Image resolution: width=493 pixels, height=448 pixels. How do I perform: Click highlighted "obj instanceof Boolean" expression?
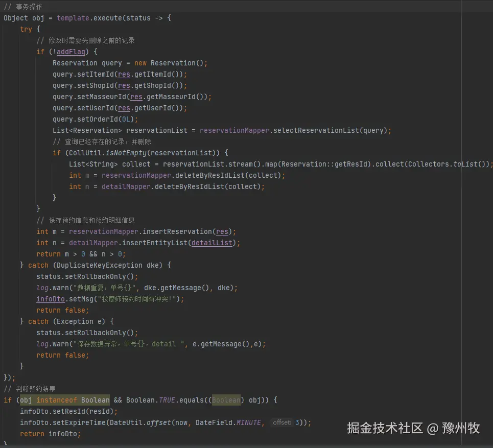click(65, 400)
